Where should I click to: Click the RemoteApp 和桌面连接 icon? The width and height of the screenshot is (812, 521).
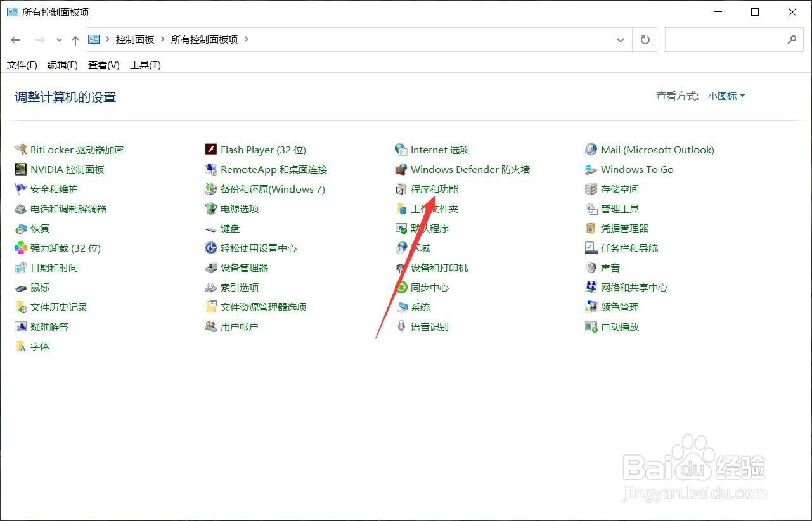[211, 169]
